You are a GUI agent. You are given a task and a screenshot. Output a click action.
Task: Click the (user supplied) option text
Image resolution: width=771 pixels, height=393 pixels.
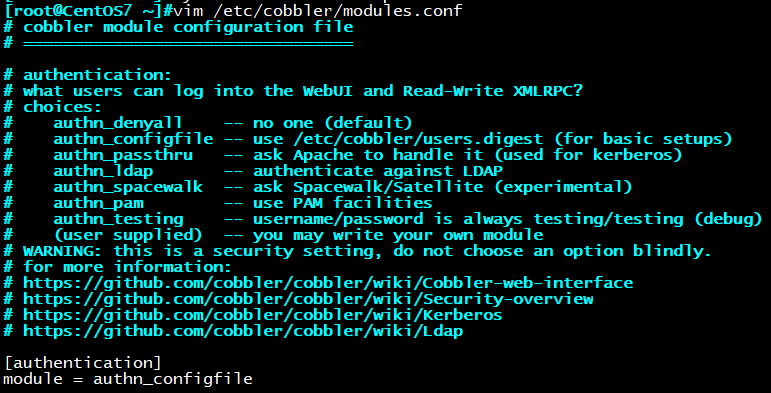(x=128, y=235)
